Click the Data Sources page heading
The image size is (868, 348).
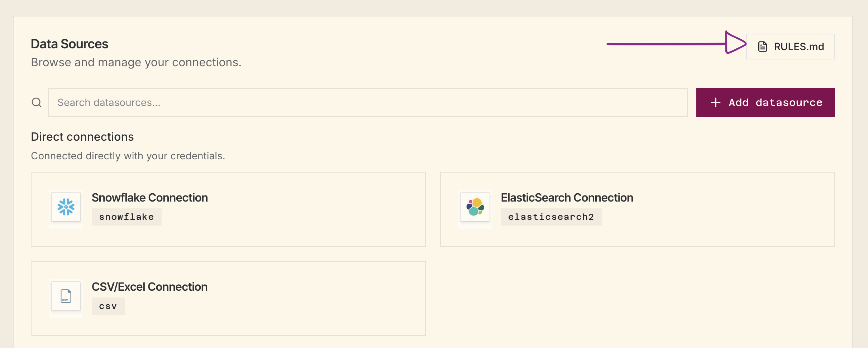click(x=70, y=44)
